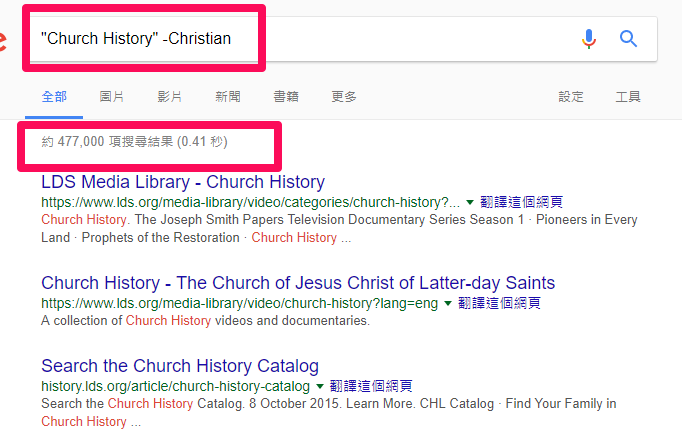Open the 設定 menu
The width and height of the screenshot is (682, 445).
[x=571, y=96]
